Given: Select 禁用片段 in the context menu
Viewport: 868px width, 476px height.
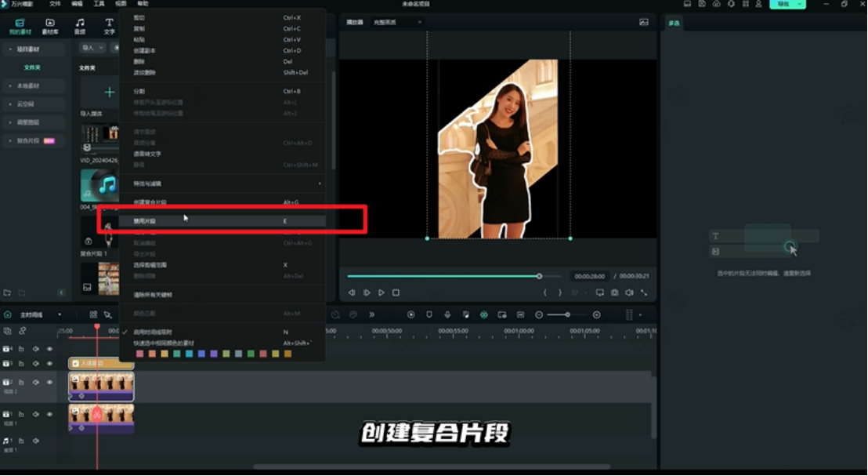Looking at the screenshot, I should pos(145,221).
